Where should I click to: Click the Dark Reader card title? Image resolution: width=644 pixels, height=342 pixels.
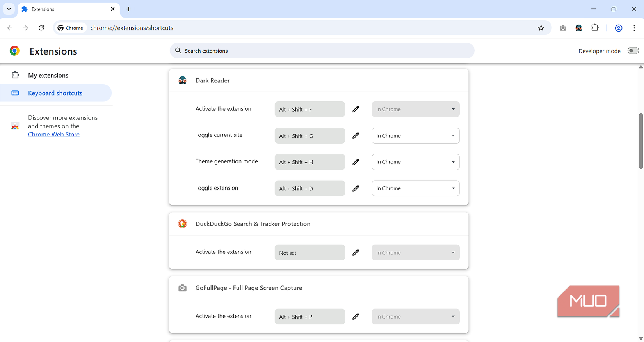tap(213, 80)
